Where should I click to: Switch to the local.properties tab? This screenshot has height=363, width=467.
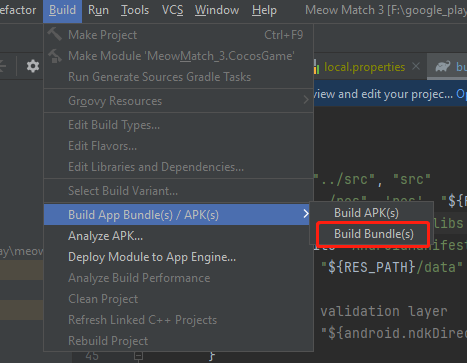364,67
